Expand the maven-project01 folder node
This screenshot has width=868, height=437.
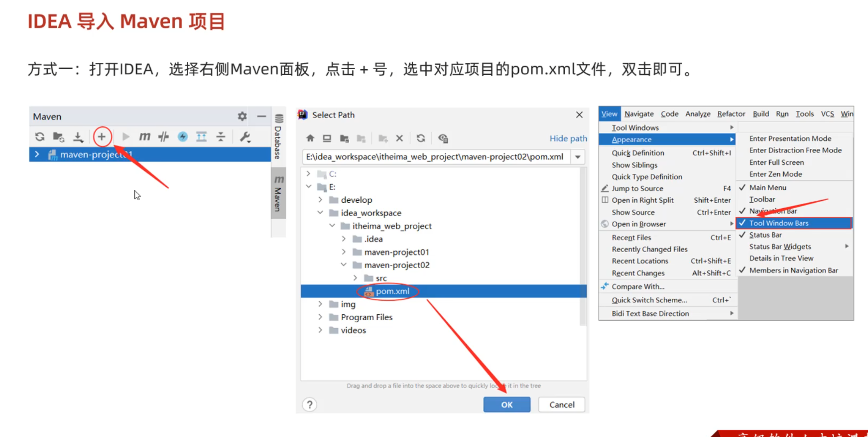click(344, 252)
